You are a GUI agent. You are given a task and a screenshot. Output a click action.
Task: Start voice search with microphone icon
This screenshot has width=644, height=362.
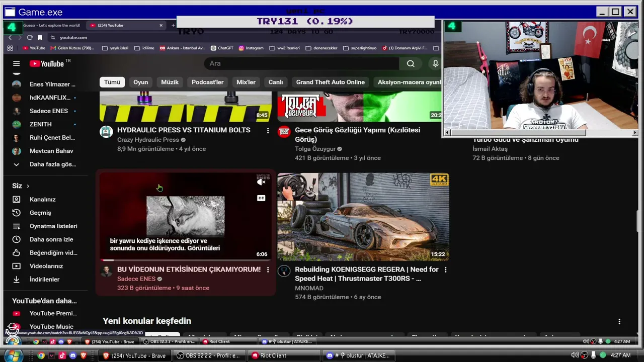pyautogui.click(x=435, y=63)
